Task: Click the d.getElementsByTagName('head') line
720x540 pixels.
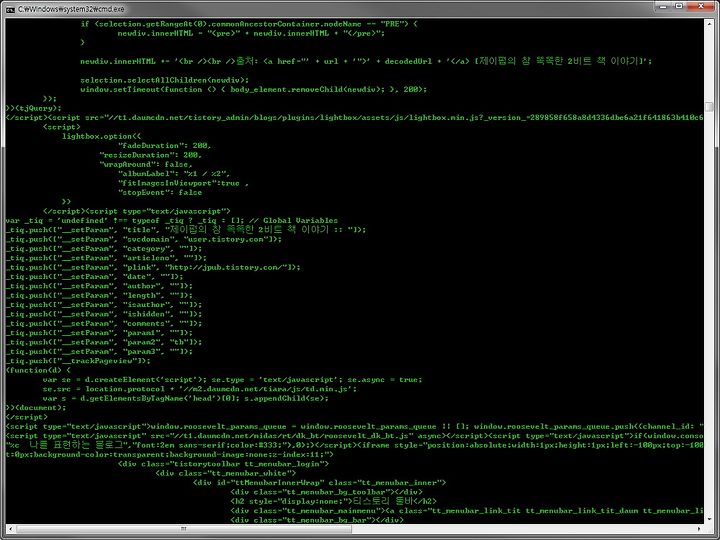Action: point(186,398)
